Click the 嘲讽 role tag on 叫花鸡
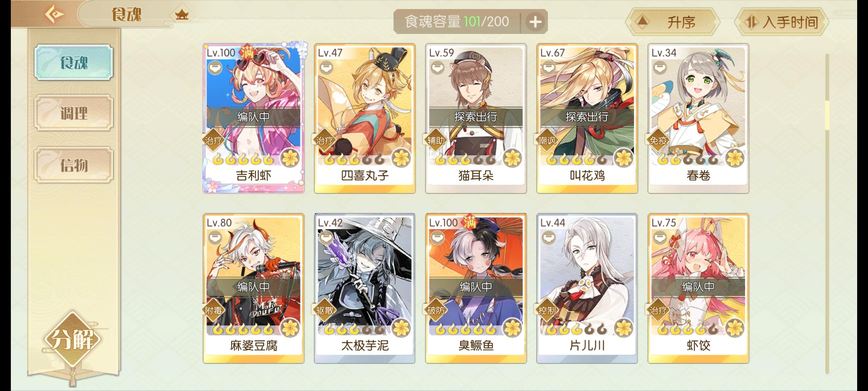The image size is (868, 391). [547, 140]
